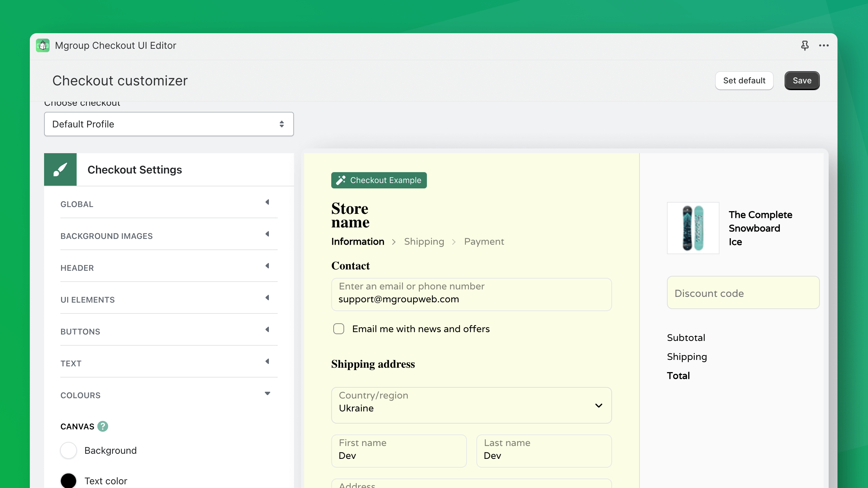Screen dimensions: 868x488
Task: Click the Checkout Example wand/sparkle icon
Action: tap(341, 180)
